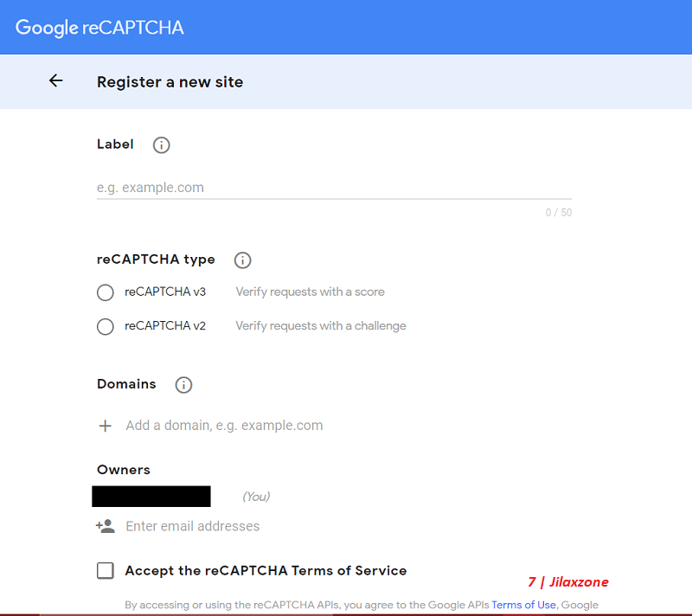The width and height of the screenshot is (692, 616).
Task: Click the '0 / 50' character counter
Action: (559, 213)
